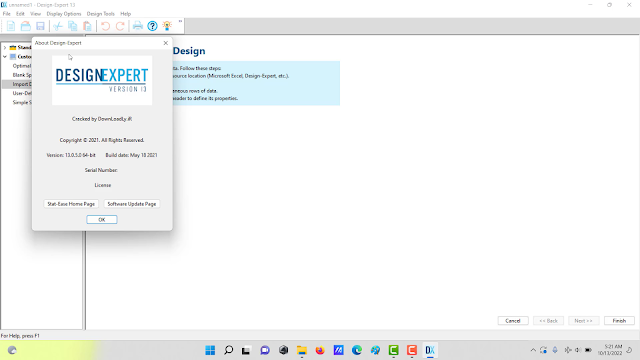This screenshot has width=640, height=360.
Task: Select the Import Data tree item
Action: [22, 84]
